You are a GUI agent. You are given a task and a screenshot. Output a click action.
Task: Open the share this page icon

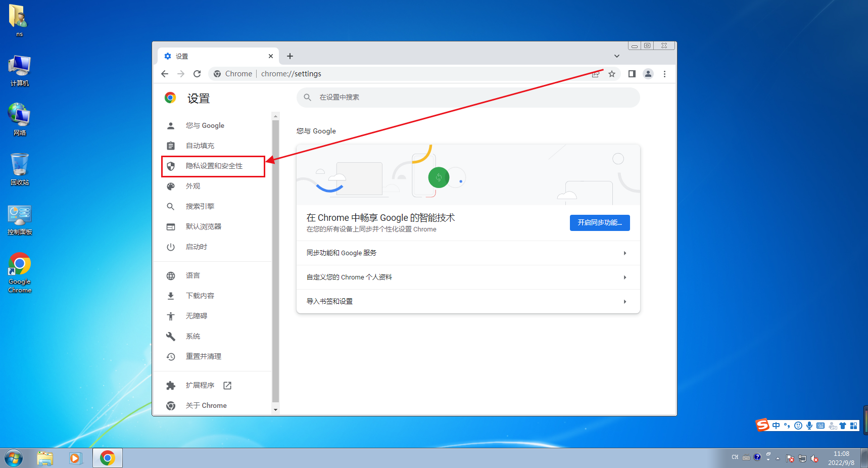coord(596,74)
